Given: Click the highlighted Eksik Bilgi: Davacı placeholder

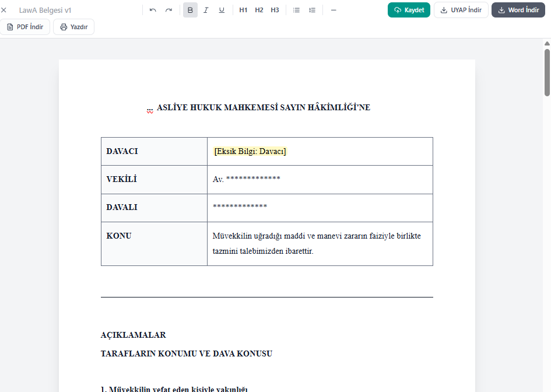Looking at the screenshot, I should click(x=250, y=152).
